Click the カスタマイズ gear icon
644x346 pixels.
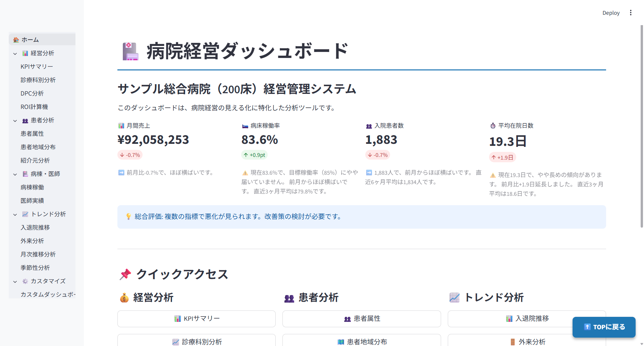coord(25,281)
